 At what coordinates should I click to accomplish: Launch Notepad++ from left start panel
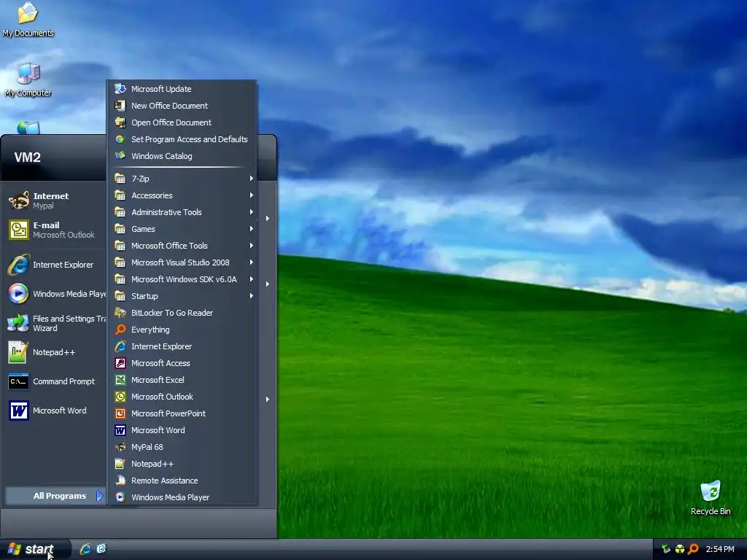click(x=55, y=352)
